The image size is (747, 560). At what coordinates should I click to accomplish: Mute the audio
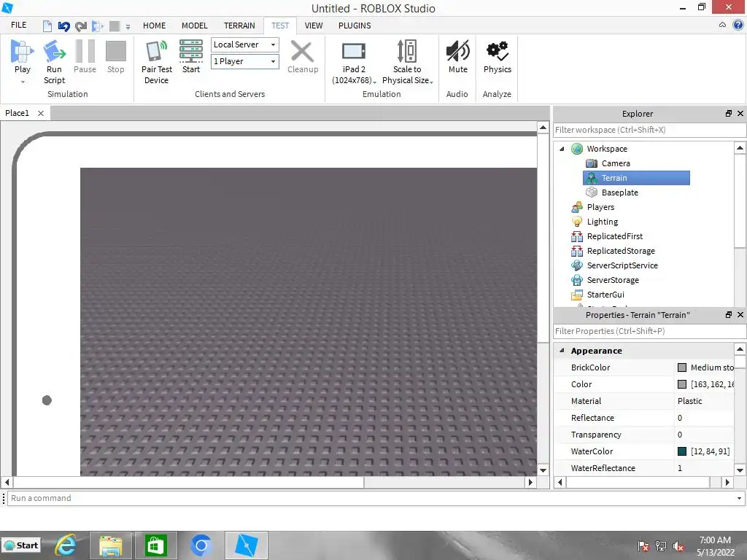(x=458, y=57)
